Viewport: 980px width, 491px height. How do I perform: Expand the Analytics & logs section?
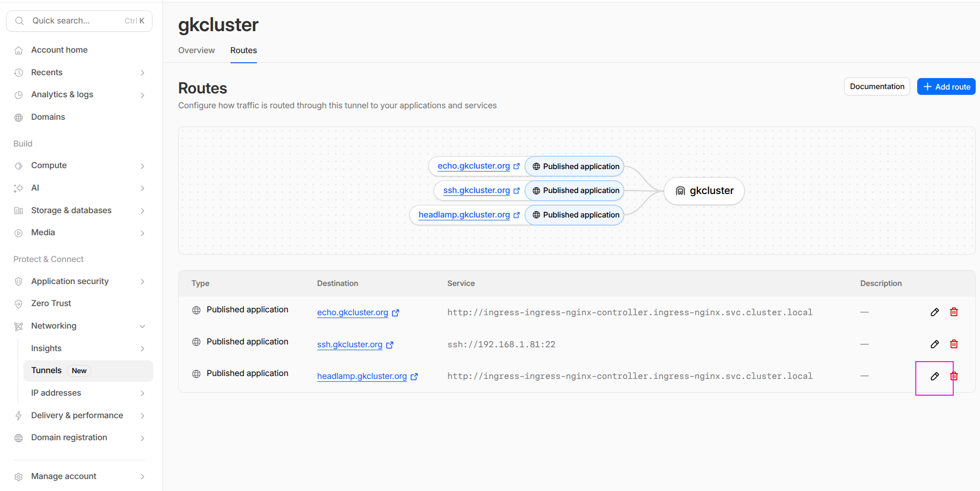(x=142, y=94)
